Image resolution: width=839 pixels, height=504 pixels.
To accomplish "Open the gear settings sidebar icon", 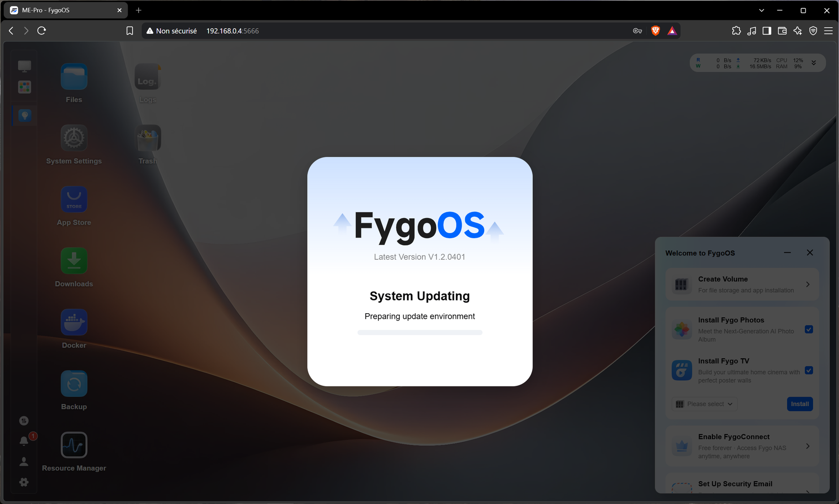I will coord(24,482).
